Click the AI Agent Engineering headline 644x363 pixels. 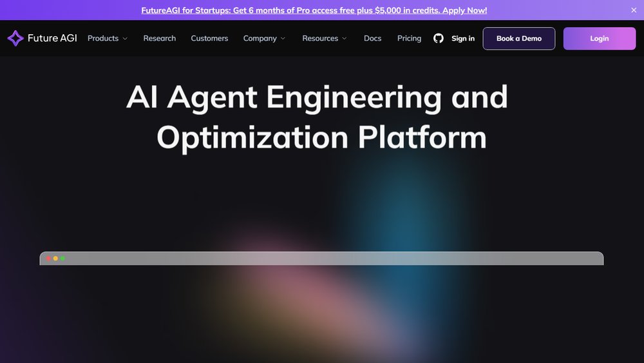(317, 117)
